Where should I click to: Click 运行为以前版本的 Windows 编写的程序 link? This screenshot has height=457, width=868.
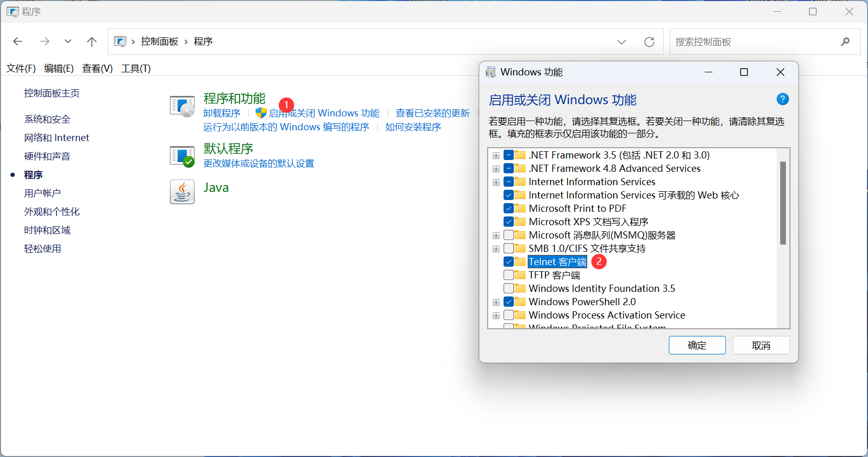[x=286, y=127]
